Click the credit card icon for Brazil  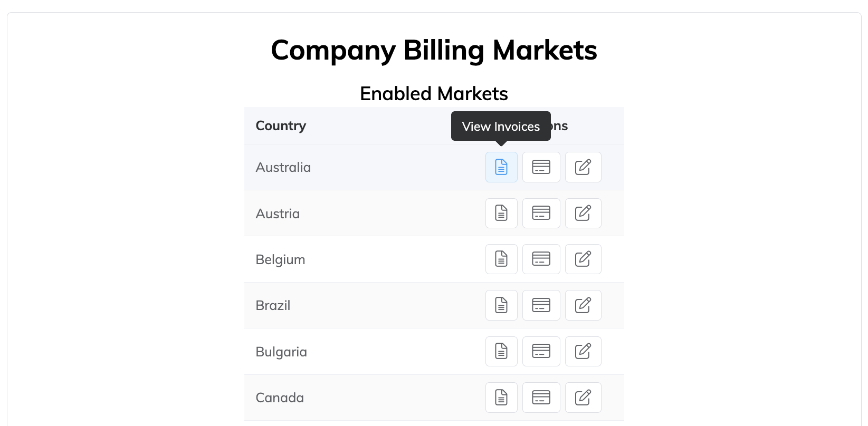541,305
